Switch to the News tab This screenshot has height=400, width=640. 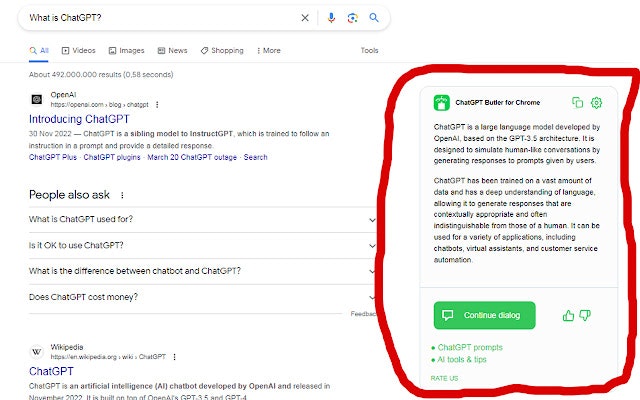coord(172,51)
